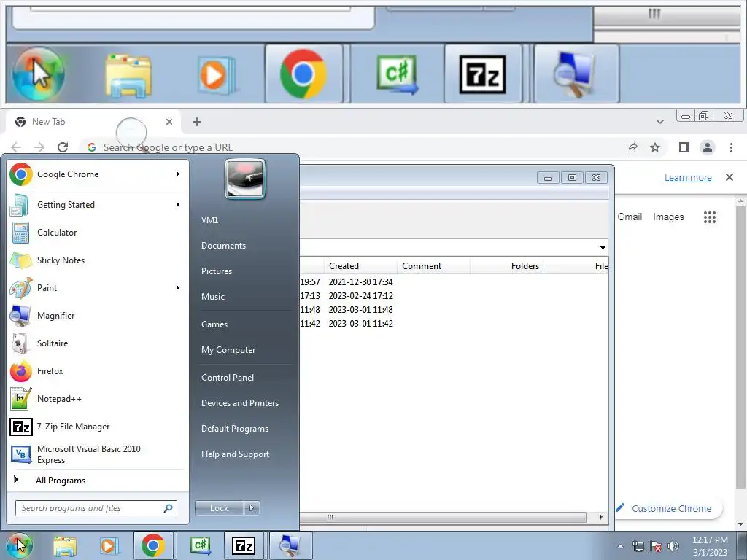Follow the Learn more link
Screen dimensions: 747x560
click(688, 178)
